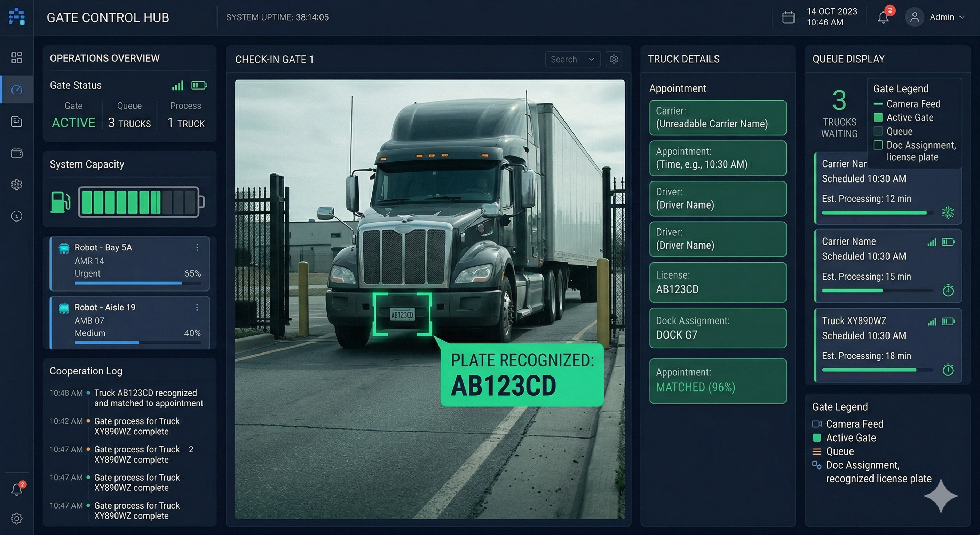Click Check-In Gate 1 settings gear

point(614,59)
